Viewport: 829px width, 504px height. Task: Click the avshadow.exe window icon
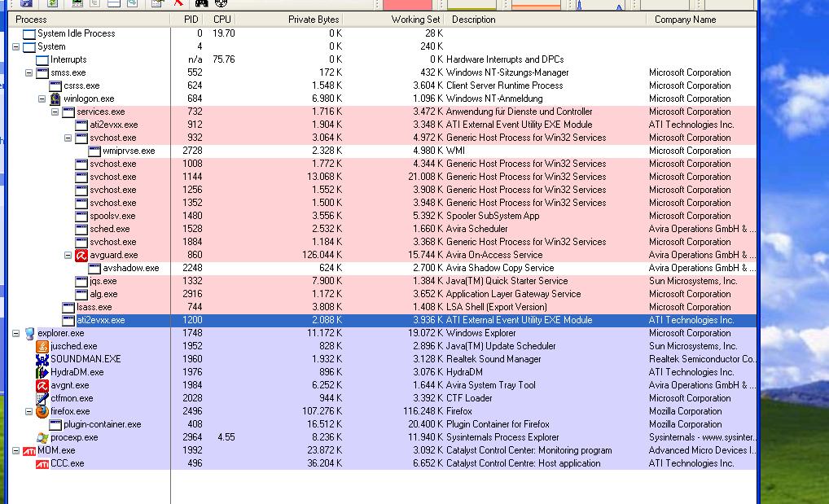[94, 268]
